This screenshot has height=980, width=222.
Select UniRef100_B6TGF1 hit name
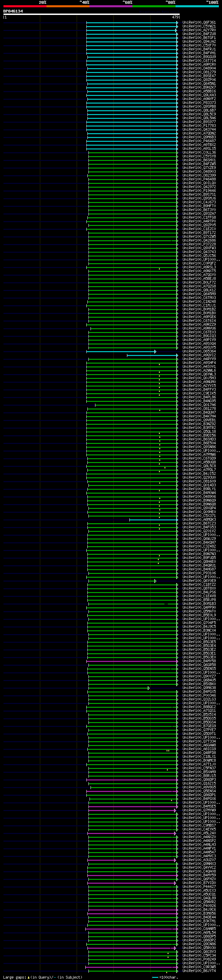199,38
